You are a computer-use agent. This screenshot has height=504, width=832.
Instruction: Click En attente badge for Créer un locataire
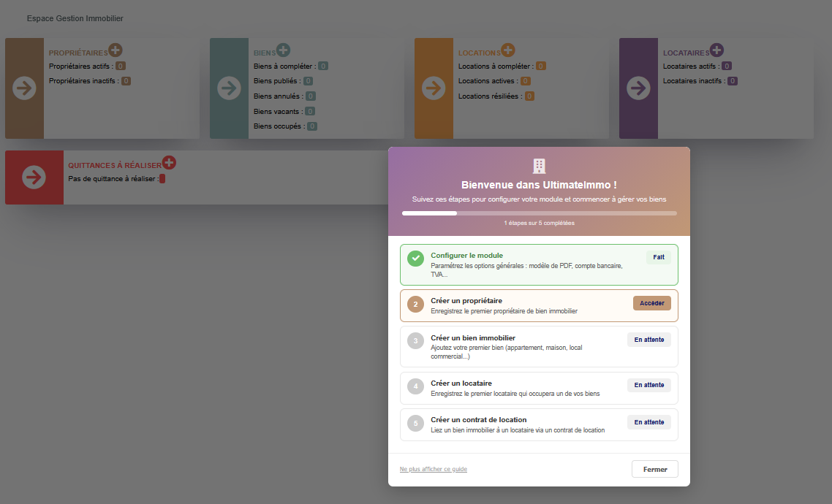[649, 385]
